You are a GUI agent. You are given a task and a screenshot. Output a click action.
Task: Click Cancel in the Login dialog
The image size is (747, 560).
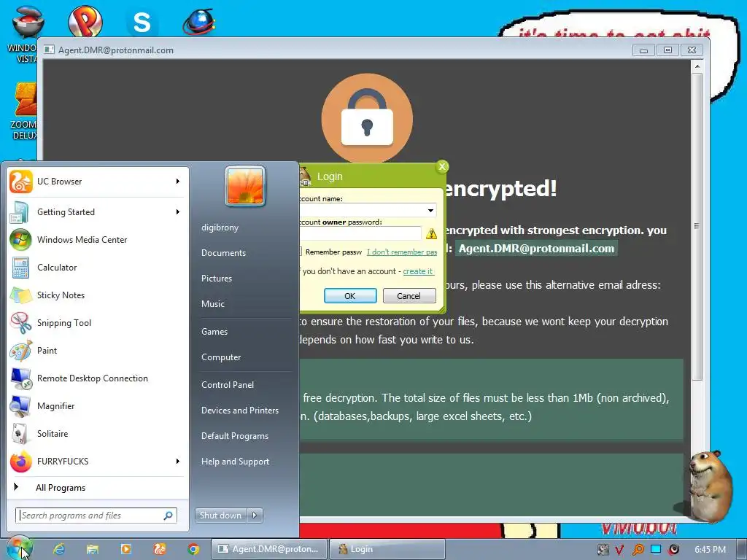tap(409, 296)
